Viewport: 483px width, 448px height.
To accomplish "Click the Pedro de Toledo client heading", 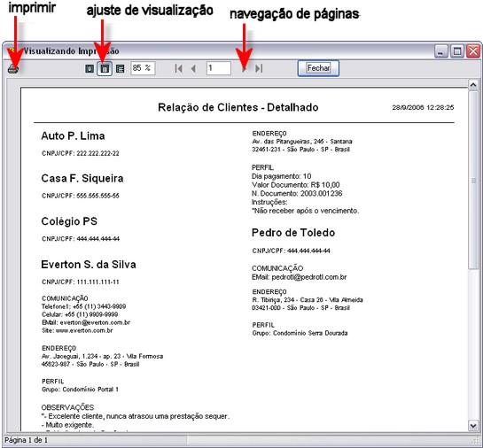I will point(293,233).
